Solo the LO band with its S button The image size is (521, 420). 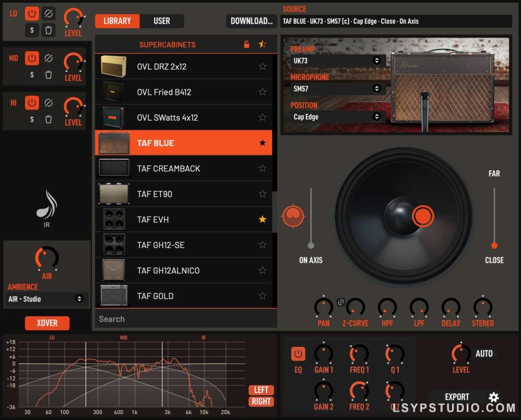point(32,31)
